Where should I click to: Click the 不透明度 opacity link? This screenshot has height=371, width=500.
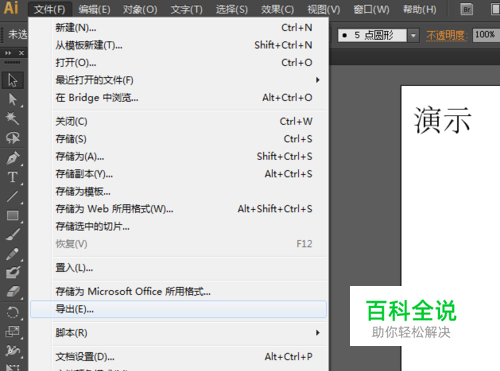(x=446, y=35)
